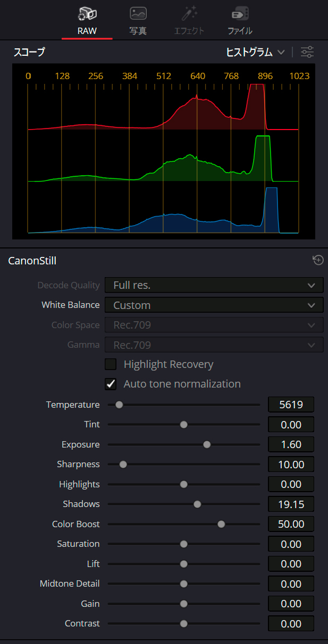Click the エフェクト magic wand icon

click(x=189, y=14)
